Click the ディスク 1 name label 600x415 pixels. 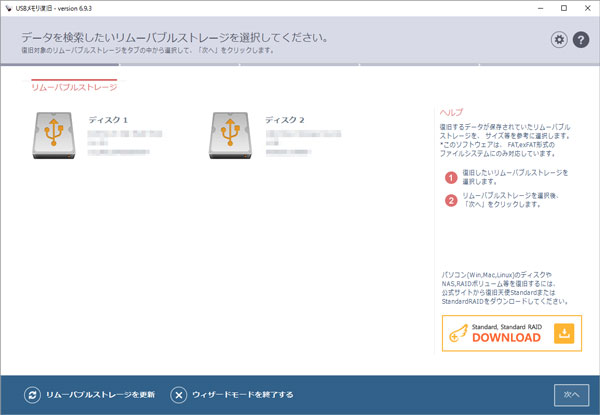(x=108, y=120)
